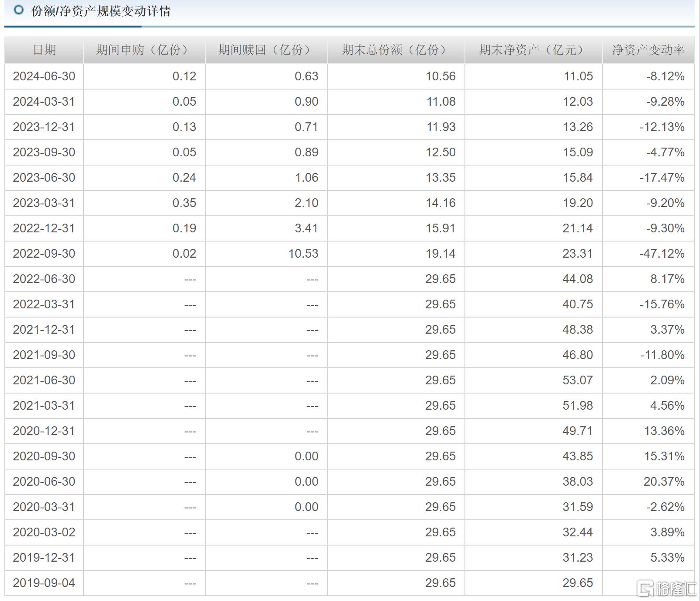This screenshot has height=601, width=700.
Task: Select date cell 2024-03-31
Action: tap(44, 102)
